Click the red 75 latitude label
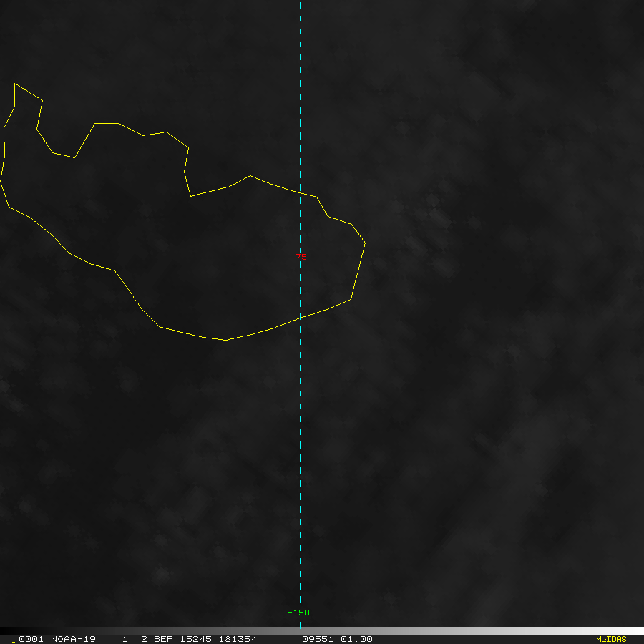The width and height of the screenshot is (644, 644). click(x=301, y=258)
